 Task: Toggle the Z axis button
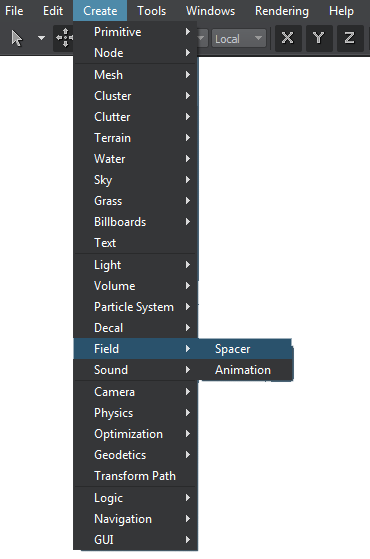tap(349, 38)
